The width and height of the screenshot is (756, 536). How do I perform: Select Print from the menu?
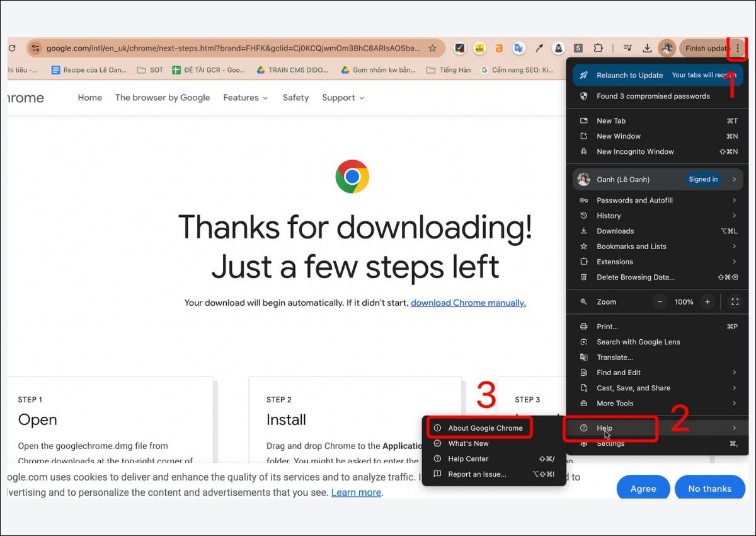point(658,327)
